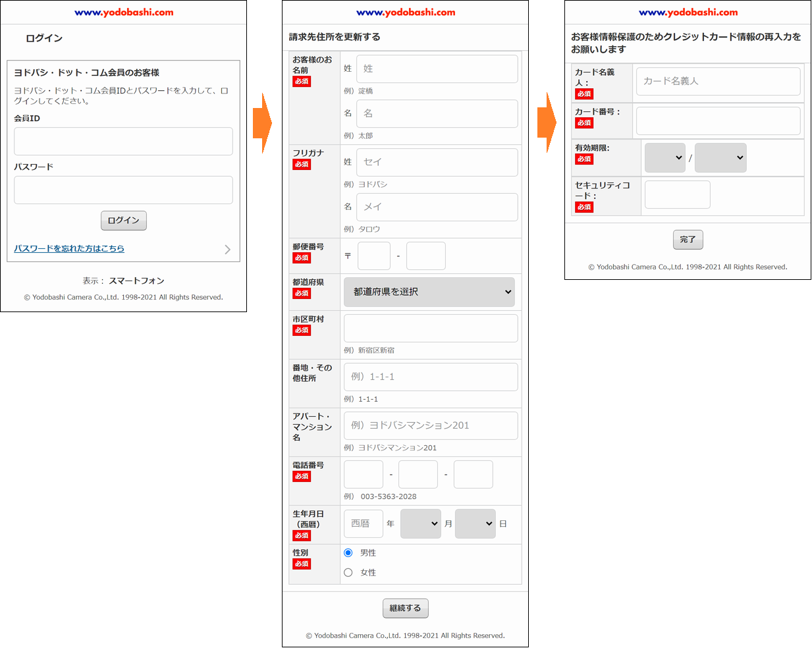Click the パスワード input field
Viewport: 812px width, 648px height.
[123, 190]
